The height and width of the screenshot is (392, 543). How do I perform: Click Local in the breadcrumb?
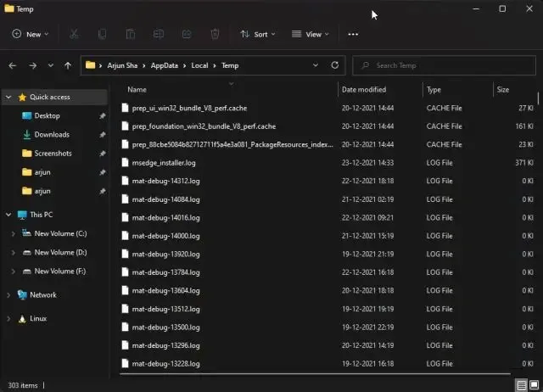[200, 65]
